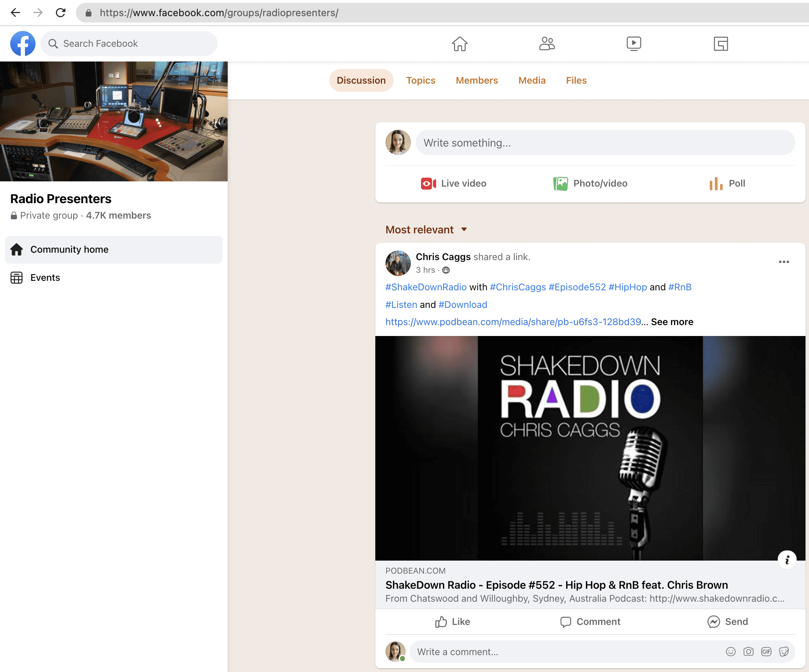Image resolution: width=809 pixels, height=672 pixels.
Task: Click Comment on the post
Action: [x=590, y=621]
